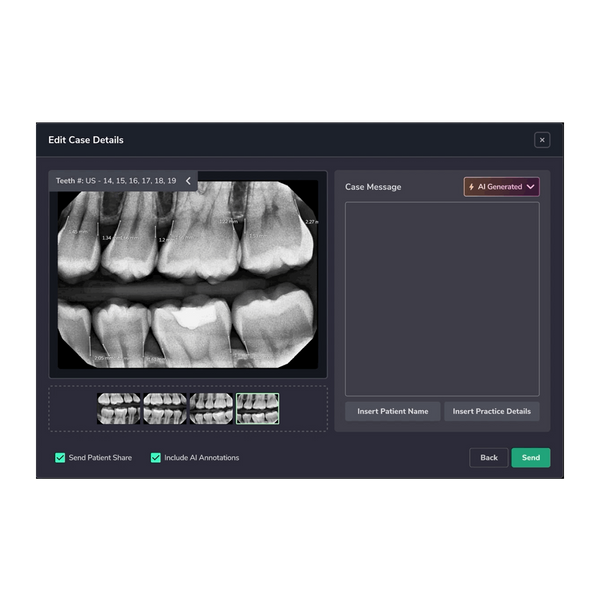This screenshot has height=600, width=600.
Task: Click the lightning bolt AI icon
Action: pos(471,187)
